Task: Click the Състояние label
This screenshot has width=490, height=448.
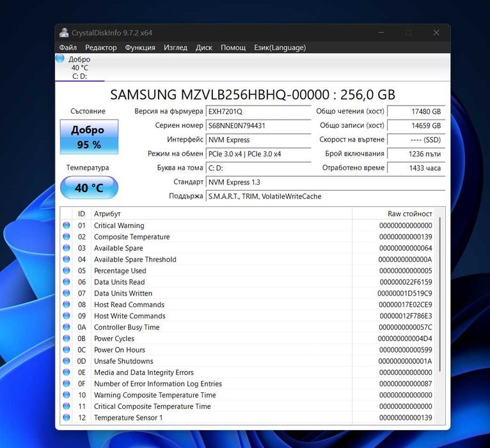Action: [88, 111]
